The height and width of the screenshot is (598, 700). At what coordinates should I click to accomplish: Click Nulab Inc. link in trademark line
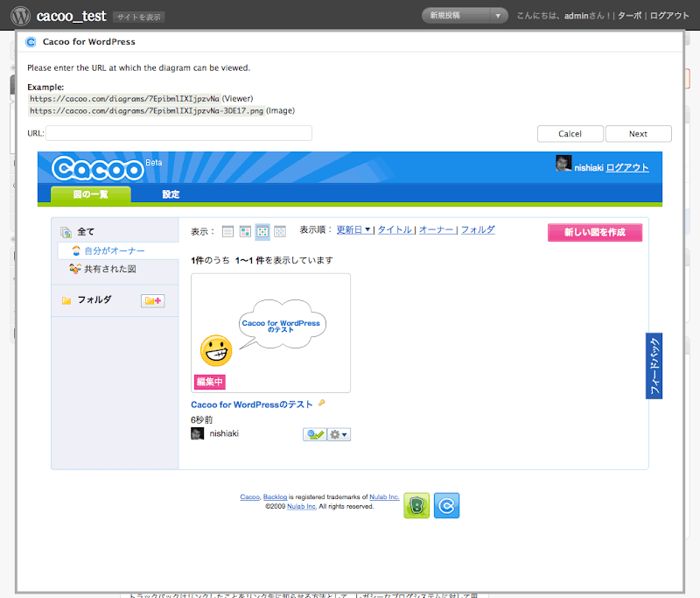click(384, 497)
